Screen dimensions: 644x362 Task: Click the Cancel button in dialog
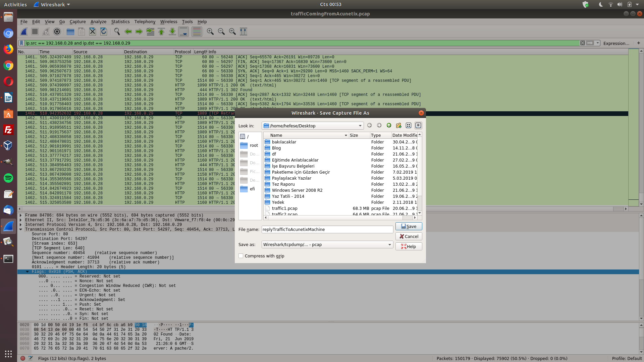tap(409, 236)
